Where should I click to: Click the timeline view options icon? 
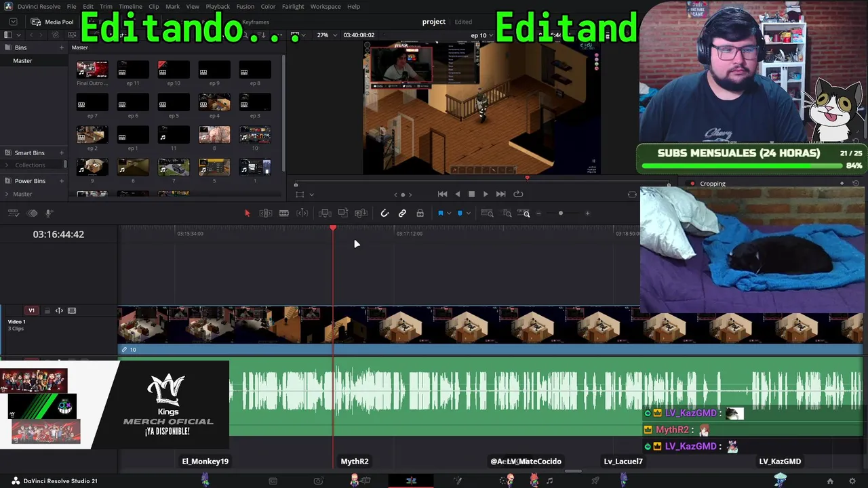pyautogui.click(x=13, y=213)
